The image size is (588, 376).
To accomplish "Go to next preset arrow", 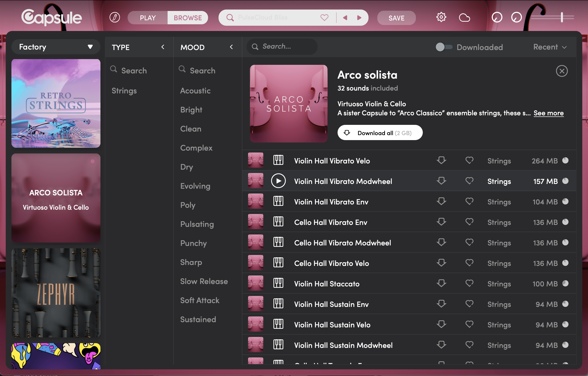I will [x=359, y=18].
